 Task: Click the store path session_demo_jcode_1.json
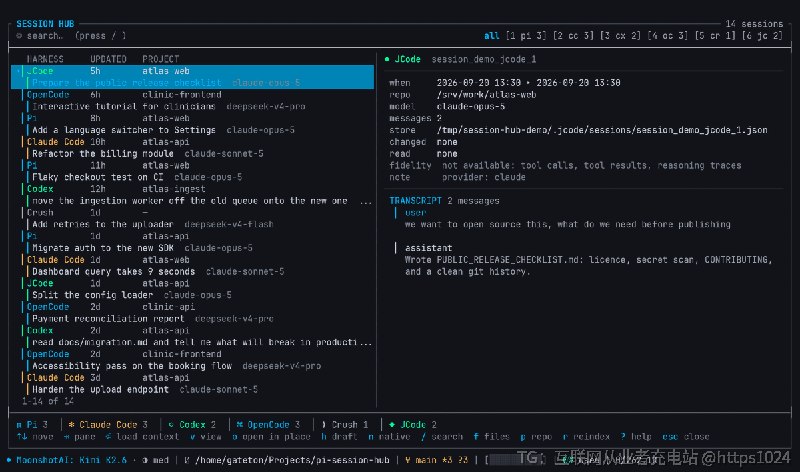click(x=602, y=130)
